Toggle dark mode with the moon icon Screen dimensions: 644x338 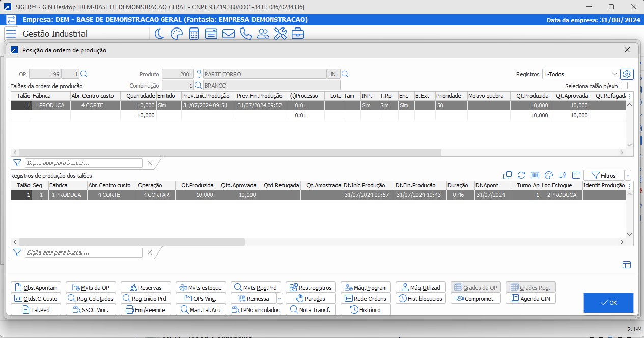(159, 34)
